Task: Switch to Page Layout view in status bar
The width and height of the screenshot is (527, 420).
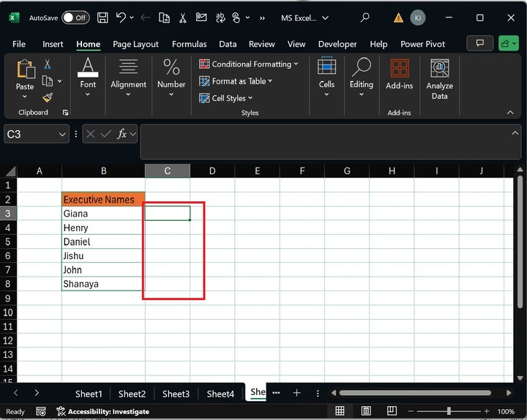Action: (365, 411)
